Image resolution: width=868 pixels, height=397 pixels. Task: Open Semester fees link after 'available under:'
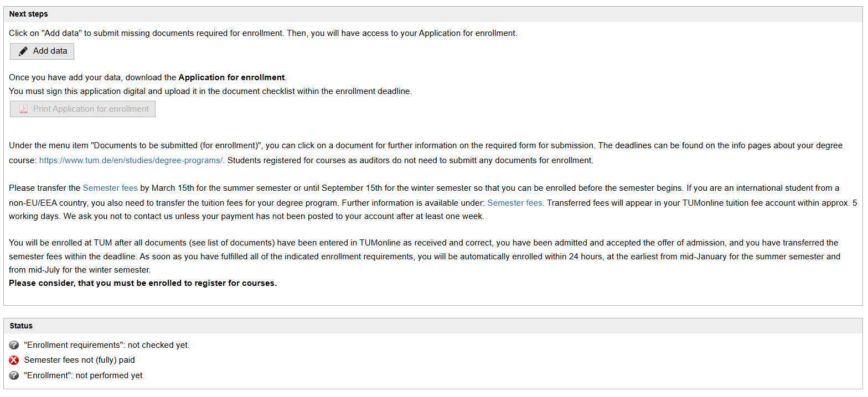click(x=515, y=203)
